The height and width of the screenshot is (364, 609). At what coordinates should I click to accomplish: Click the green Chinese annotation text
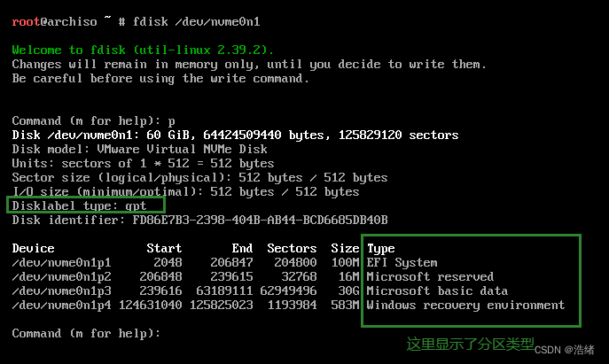pyautogui.click(x=472, y=343)
